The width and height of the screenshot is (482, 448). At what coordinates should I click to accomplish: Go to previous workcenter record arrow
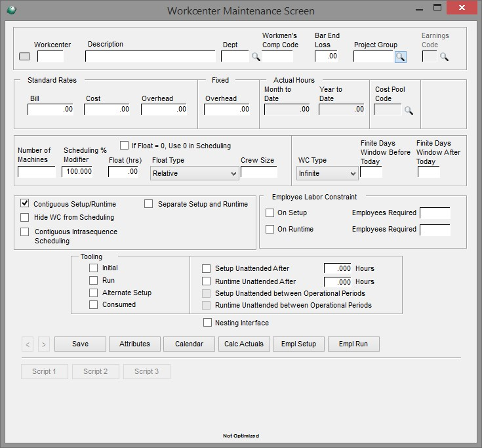click(28, 344)
